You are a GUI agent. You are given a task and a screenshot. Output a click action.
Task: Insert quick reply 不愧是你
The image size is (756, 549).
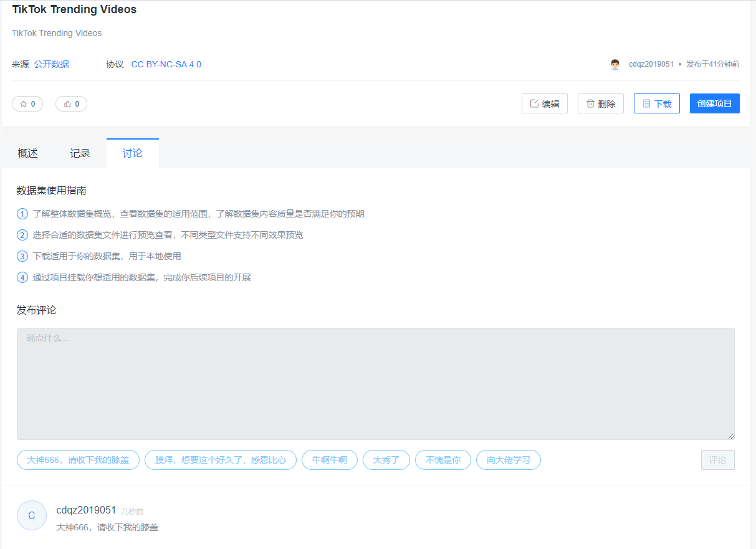tap(443, 460)
